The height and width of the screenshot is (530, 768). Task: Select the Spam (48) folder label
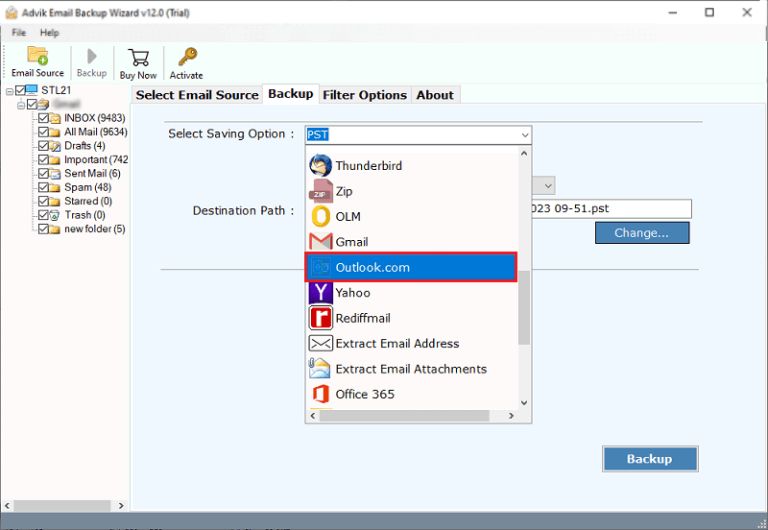pos(88,187)
